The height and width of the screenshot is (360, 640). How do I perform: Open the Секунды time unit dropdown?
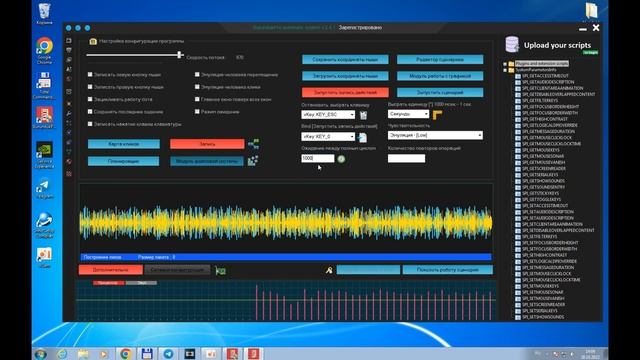tap(408, 114)
